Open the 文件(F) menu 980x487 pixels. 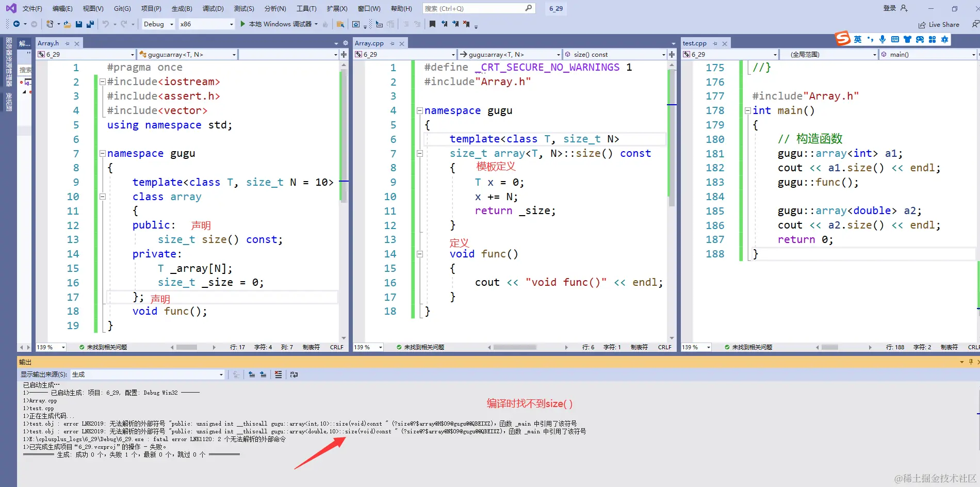coord(32,8)
